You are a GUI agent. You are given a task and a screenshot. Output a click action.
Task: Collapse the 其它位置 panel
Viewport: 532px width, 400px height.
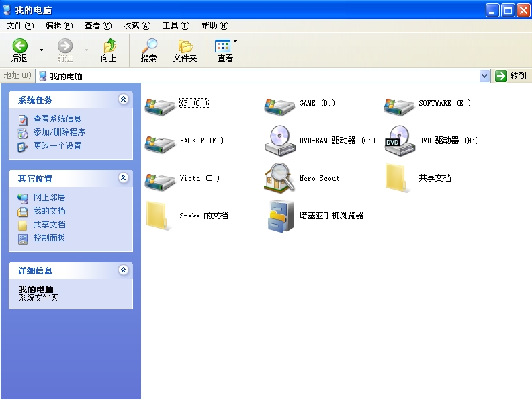(x=123, y=178)
